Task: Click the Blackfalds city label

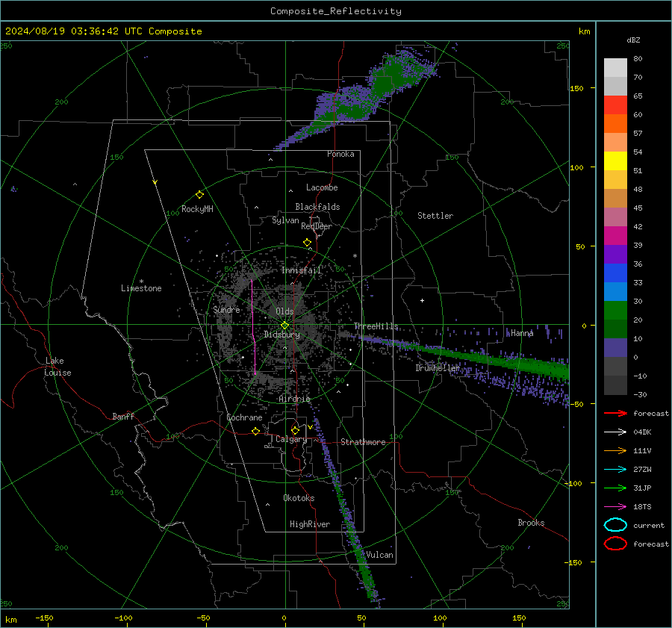Action: click(317, 207)
